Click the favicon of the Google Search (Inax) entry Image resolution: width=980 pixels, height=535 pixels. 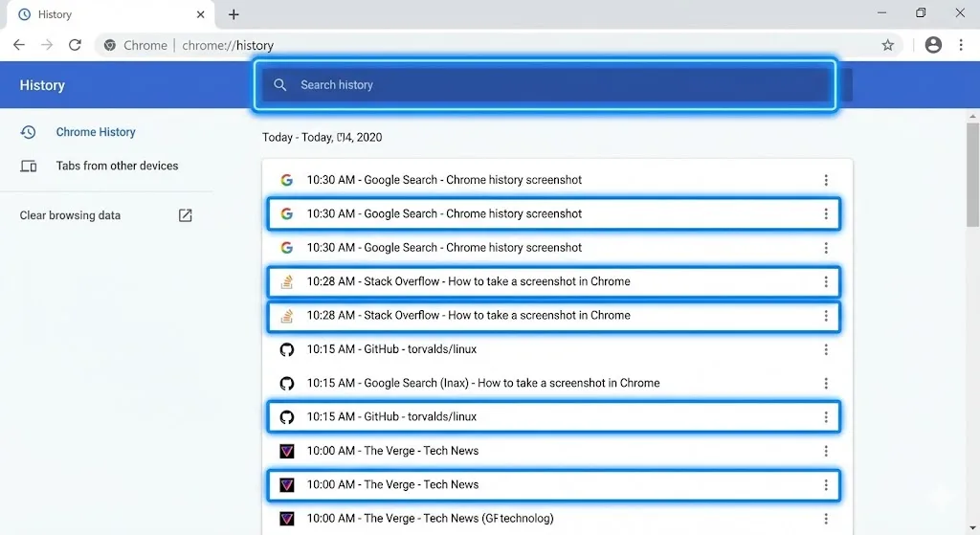tap(287, 383)
